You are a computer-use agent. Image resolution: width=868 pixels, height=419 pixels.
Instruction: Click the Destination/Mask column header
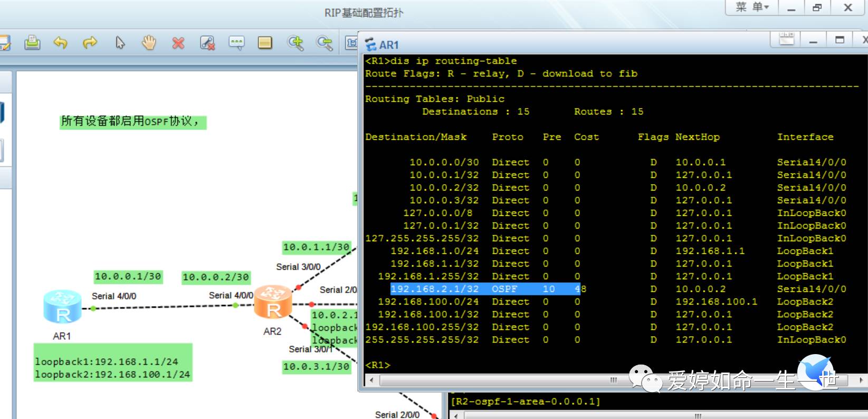(x=416, y=137)
